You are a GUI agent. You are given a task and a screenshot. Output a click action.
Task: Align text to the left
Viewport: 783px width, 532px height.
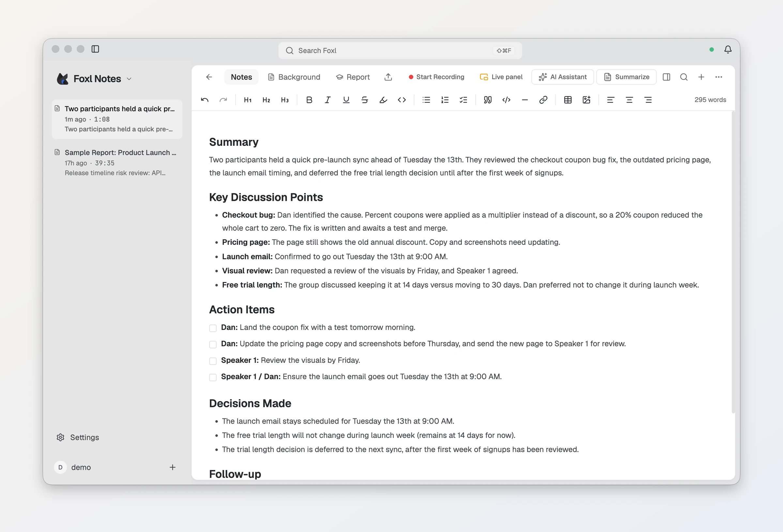point(610,100)
